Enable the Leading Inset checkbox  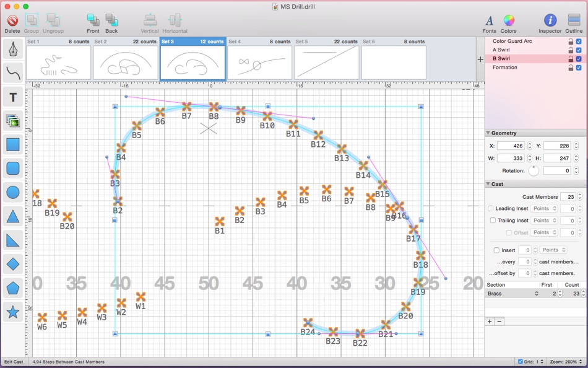(x=490, y=208)
